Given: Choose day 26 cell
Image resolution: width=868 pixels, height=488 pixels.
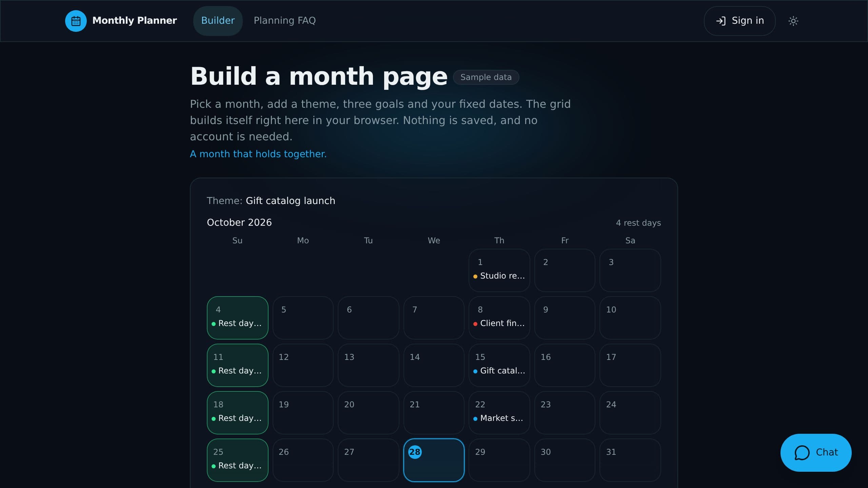Looking at the screenshot, I should [x=303, y=460].
